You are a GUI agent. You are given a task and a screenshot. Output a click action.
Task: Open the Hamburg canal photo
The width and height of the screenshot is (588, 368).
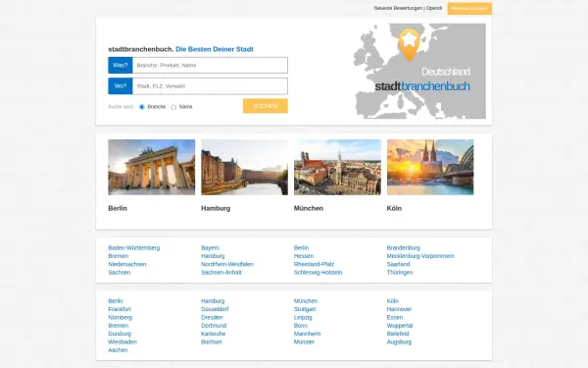click(244, 167)
